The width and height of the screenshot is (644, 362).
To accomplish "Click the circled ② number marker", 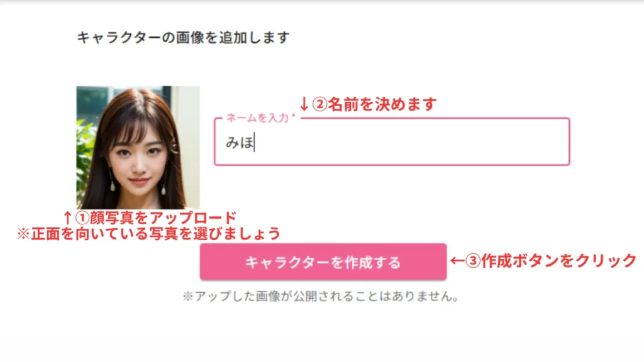I will point(319,104).
